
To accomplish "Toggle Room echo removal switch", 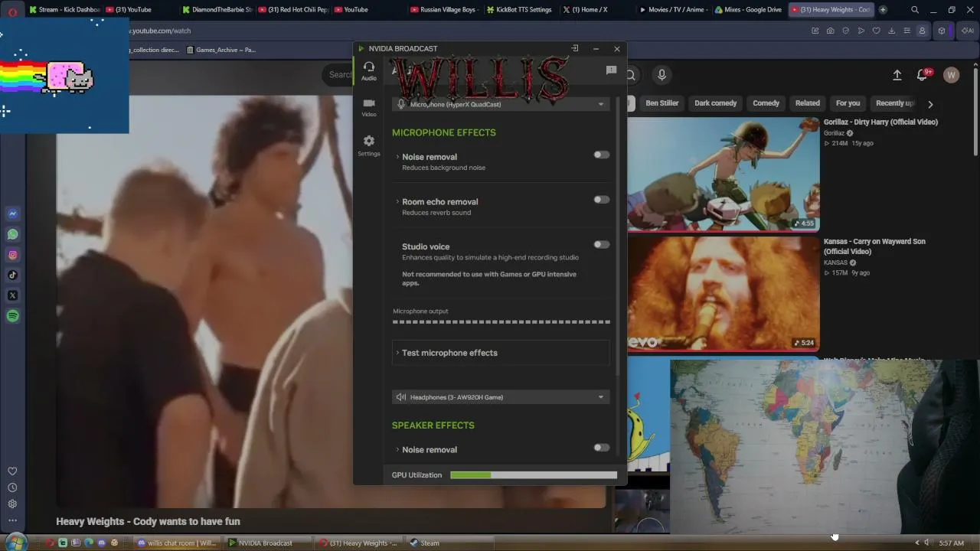I will click(x=602, y=200).
